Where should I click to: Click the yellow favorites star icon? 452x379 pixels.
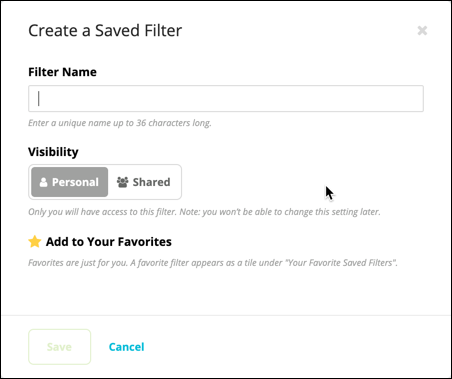pyautogui.click(x=35, y=242)
